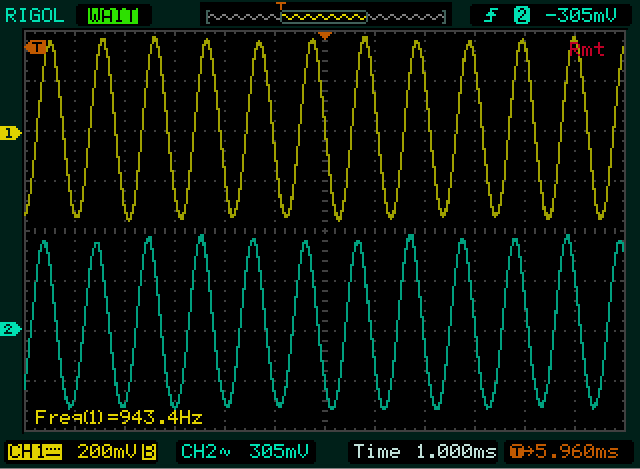Click the CH1 200mV scale value

(107, 452)
